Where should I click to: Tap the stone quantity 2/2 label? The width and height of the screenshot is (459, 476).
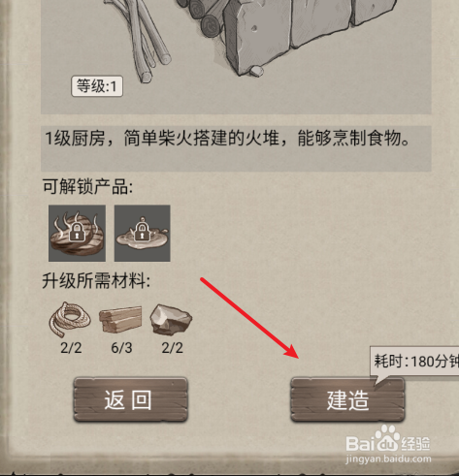point(172,348)
